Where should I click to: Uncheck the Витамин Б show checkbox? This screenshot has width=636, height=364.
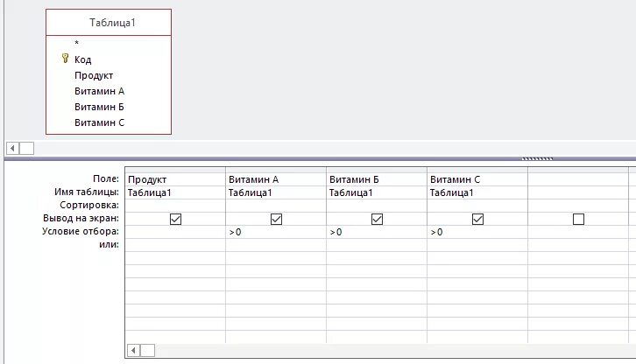(x=377, y=220)
